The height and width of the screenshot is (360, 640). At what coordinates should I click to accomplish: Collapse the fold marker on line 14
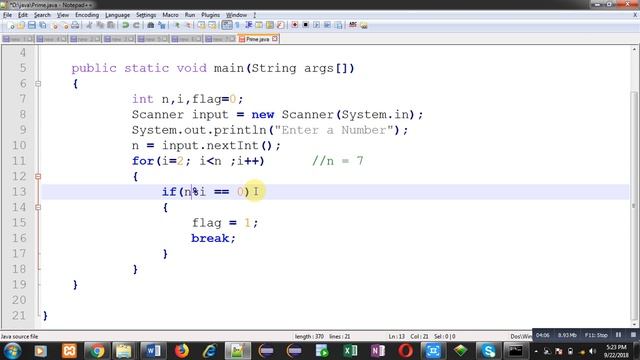pos(38,207)
